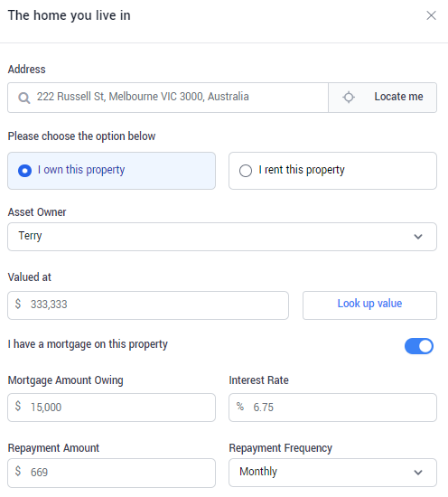Image resolution: width=448 pixels, height=497 pixels.
Task: Click the Locate me button
Action: coord(382,98)
